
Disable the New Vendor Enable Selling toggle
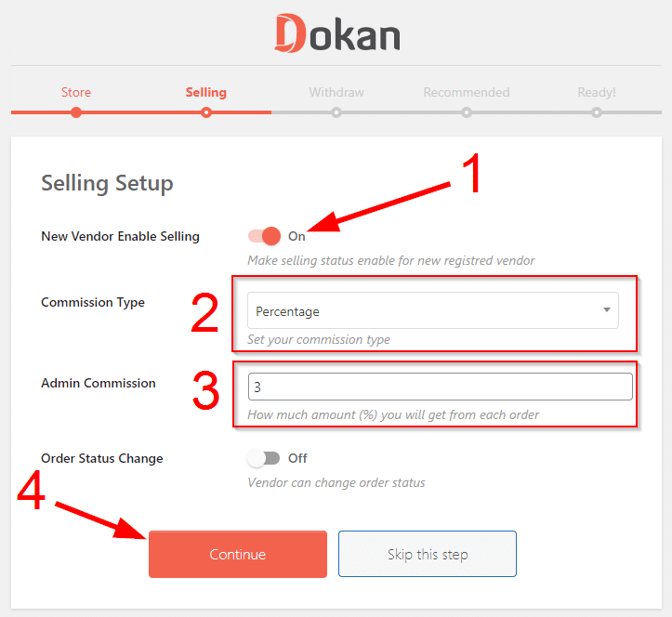pos(264,236)
